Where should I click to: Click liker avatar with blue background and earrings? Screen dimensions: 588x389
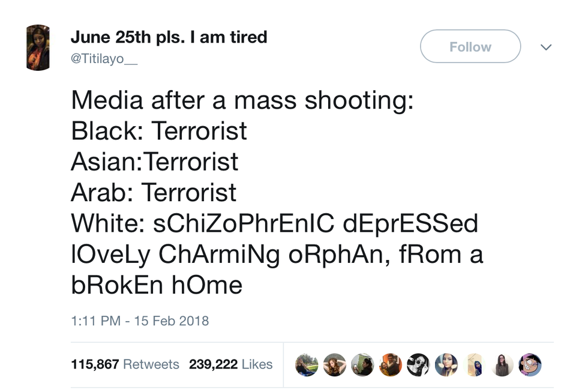click(446, 365)
